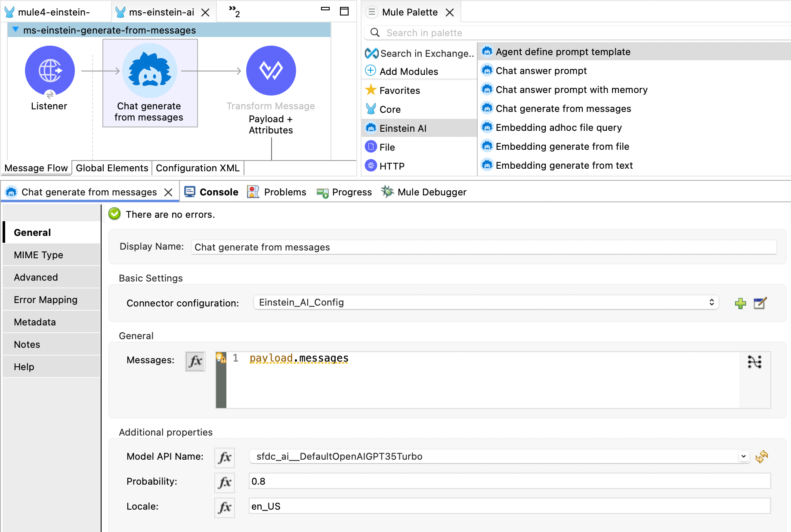This screenshot has height=532, width=791.
Task: Open the Configuration XML tab
Action: (x=198, y=168)
